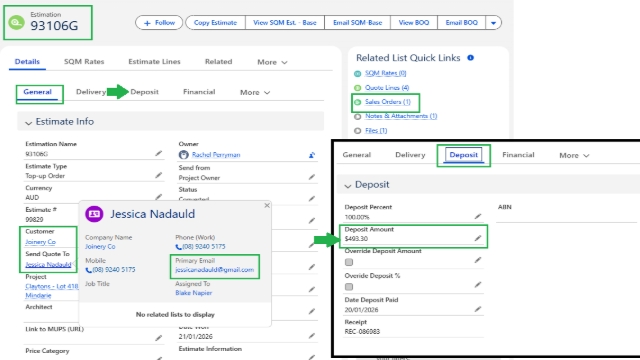Edit Date Deposit Paid with pencil icon
Image resolution: width=640 pixels, height=360 pixels.
[478, 309]
